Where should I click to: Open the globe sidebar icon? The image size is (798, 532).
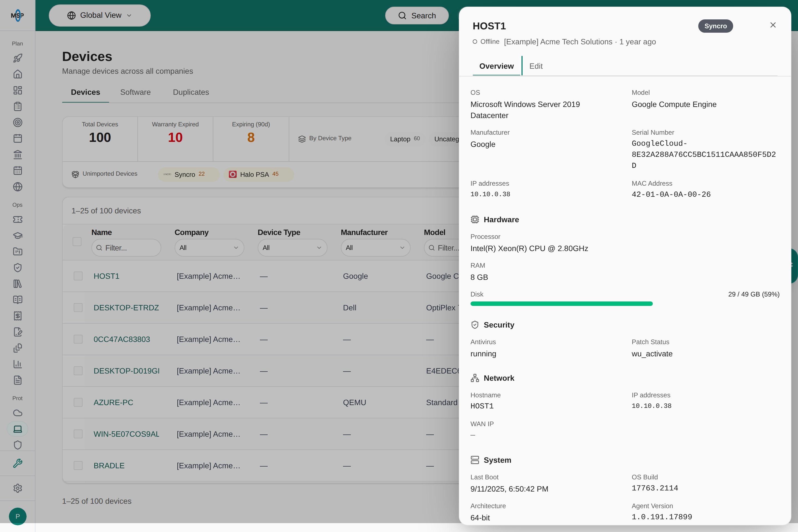pos(18,186)
